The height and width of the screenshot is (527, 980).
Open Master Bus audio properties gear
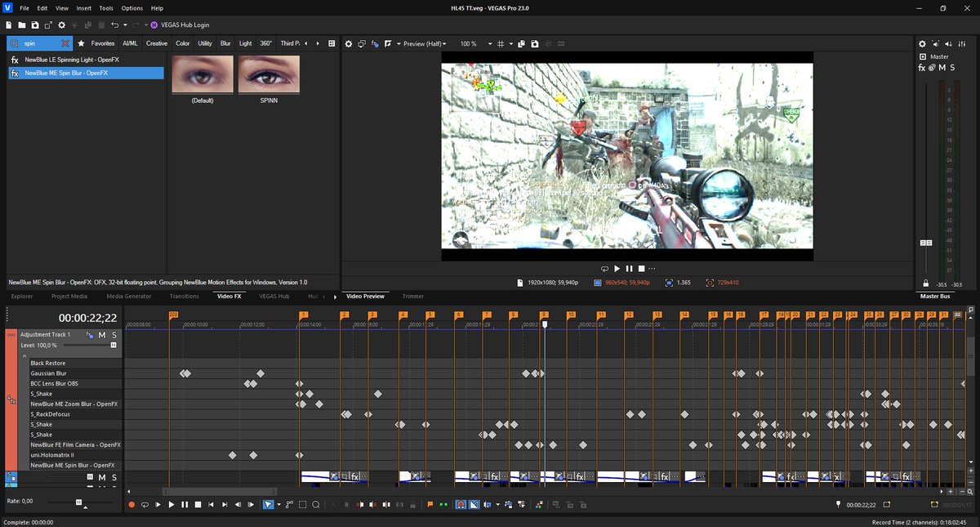click(x=922, y=43)
